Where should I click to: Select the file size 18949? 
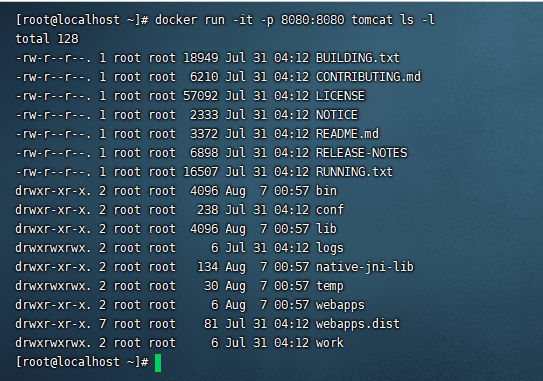(x=201, y=58)
